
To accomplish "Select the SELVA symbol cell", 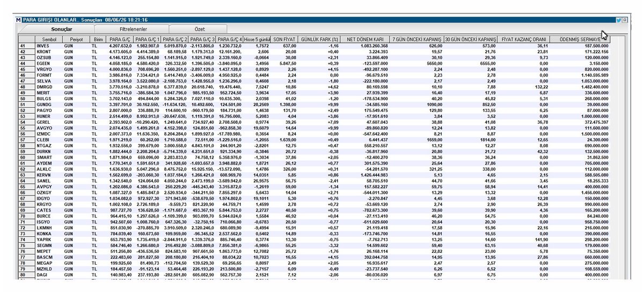I will point(49,81).
